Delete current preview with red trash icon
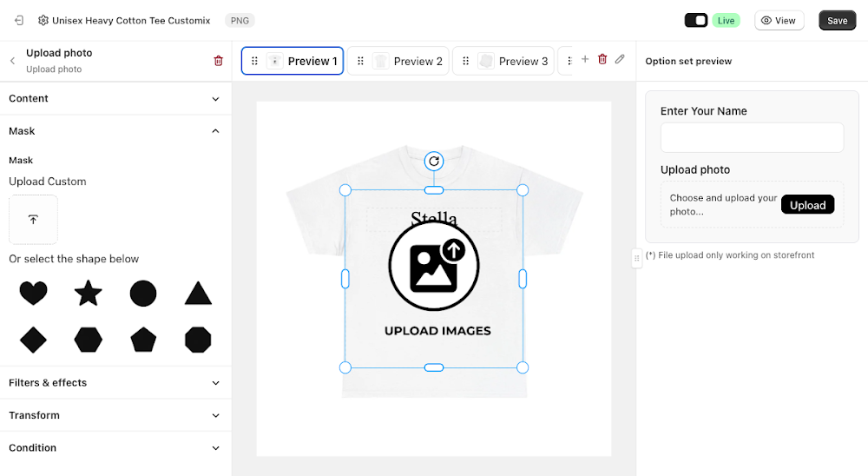The width and height of the screenshot is (868, 476). pyautogui.click(x=602, y=59)
